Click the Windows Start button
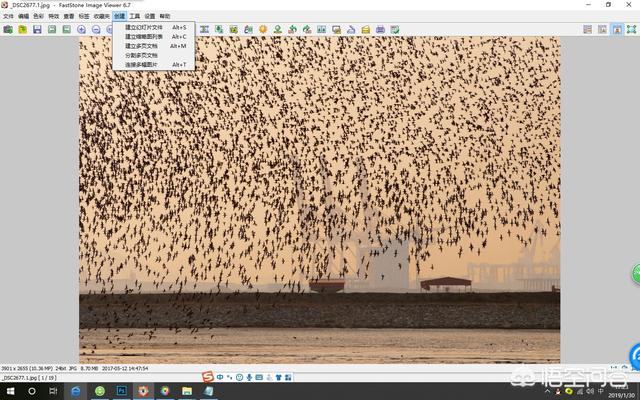The image size is (640, 400). click(8, 391)
